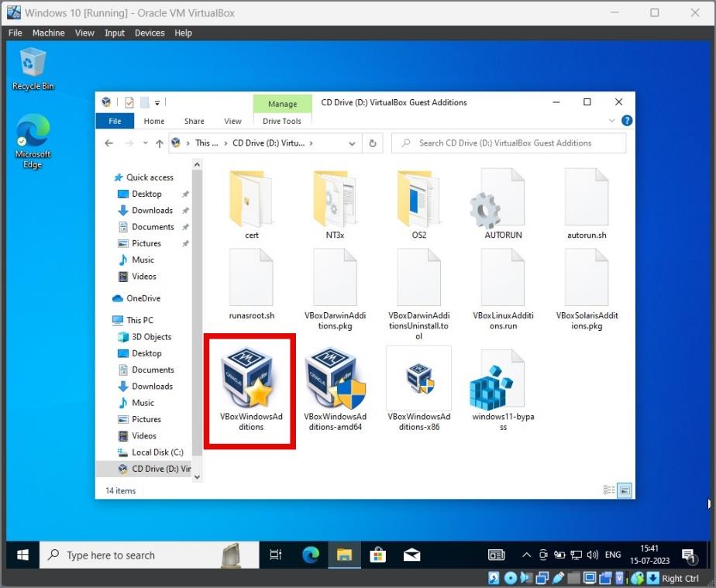Open Recent locations dropdown arrow
The image size is (716, 588).
coord(145,143)
